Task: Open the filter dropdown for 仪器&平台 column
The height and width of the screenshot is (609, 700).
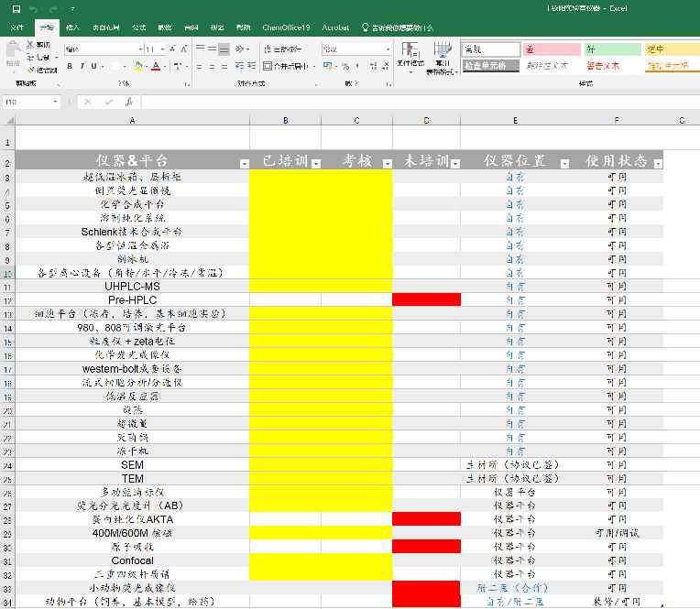Action: 244,163
